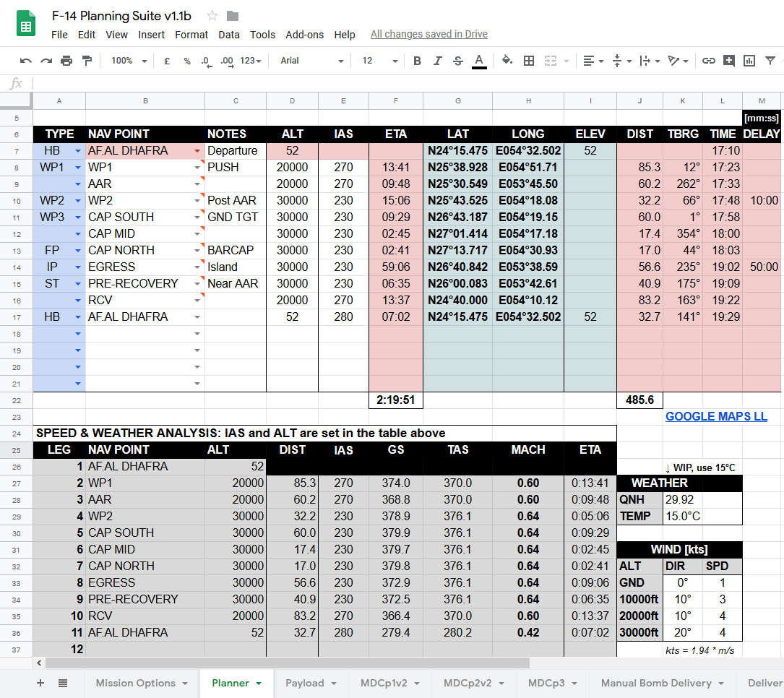Open the AF.AL DHAFRA dropdown in row 7
The image size is (784, 698).
pyautogui.click(x=197, y=151)
